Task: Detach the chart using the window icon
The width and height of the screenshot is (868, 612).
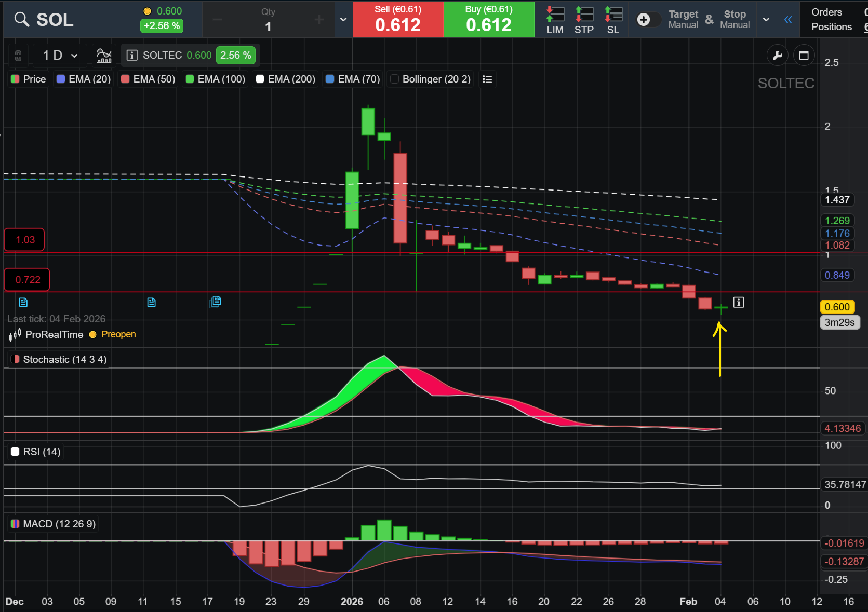Action: pyautogui.click(x=804, y=56)
